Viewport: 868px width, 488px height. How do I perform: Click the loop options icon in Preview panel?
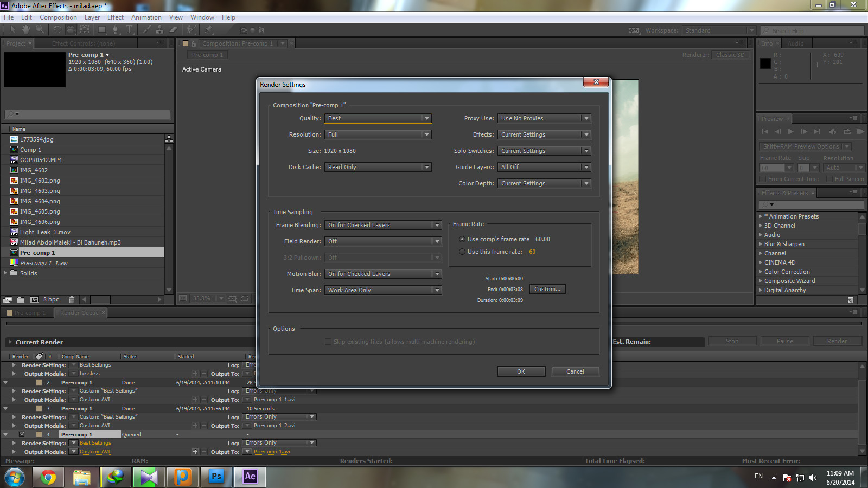pyautogui.click(x=847, y=131)
